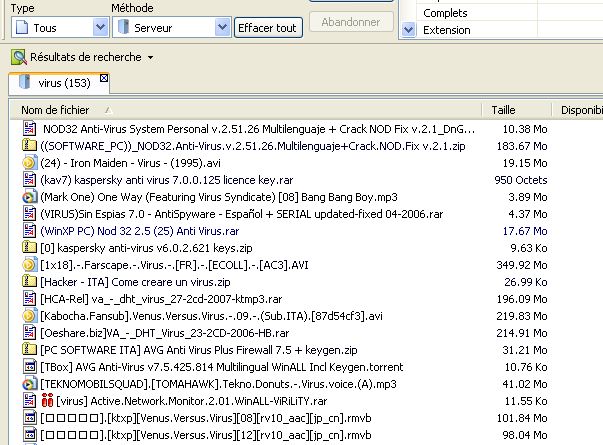Sort results by Taille column header
The image size is (603, 445).
tap(516, 110)
